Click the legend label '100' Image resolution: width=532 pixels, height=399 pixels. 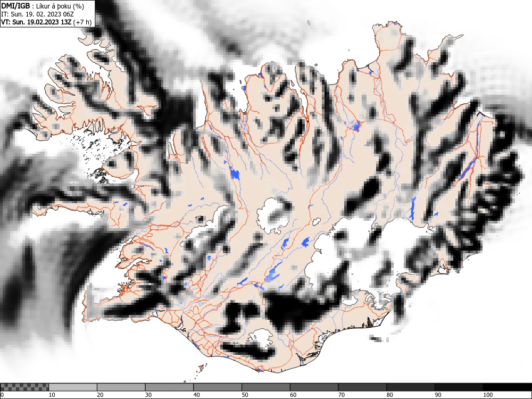pos(487,395)
